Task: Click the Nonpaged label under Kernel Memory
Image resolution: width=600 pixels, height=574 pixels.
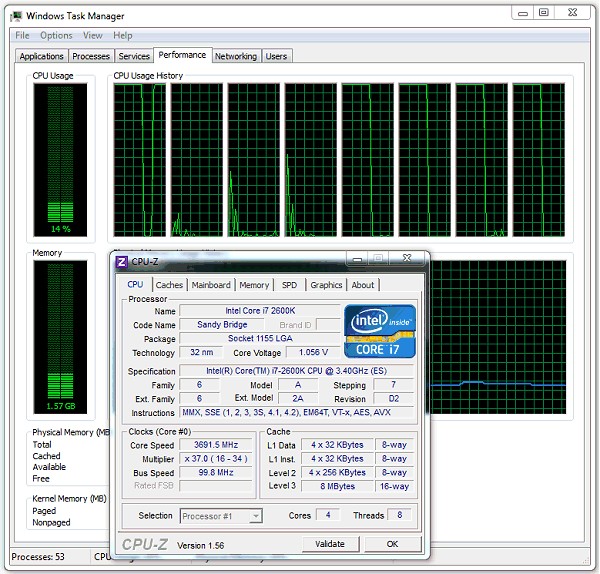Action: click(x=51, y=523)
